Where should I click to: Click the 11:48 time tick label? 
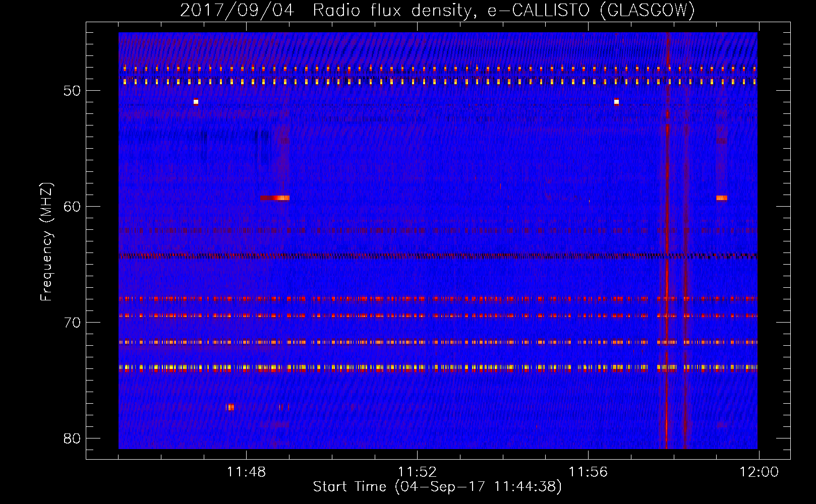pos(246,472)
